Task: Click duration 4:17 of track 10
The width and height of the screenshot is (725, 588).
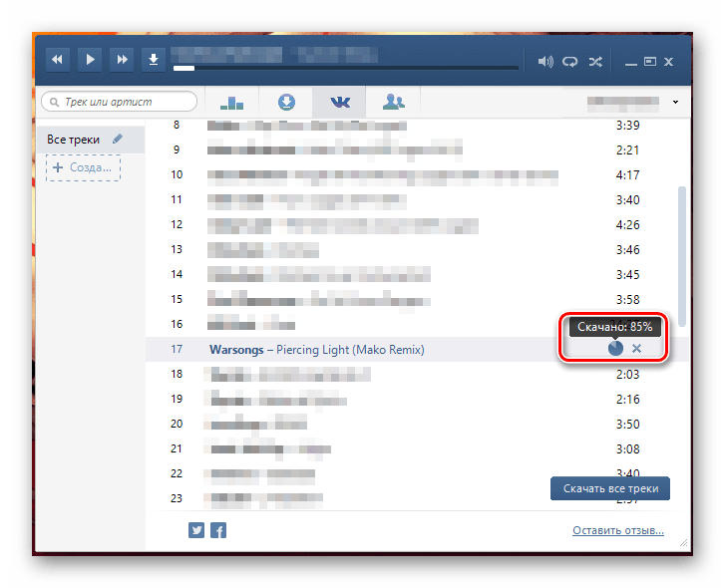Action: pyautogui.click(x=627, y=175)
